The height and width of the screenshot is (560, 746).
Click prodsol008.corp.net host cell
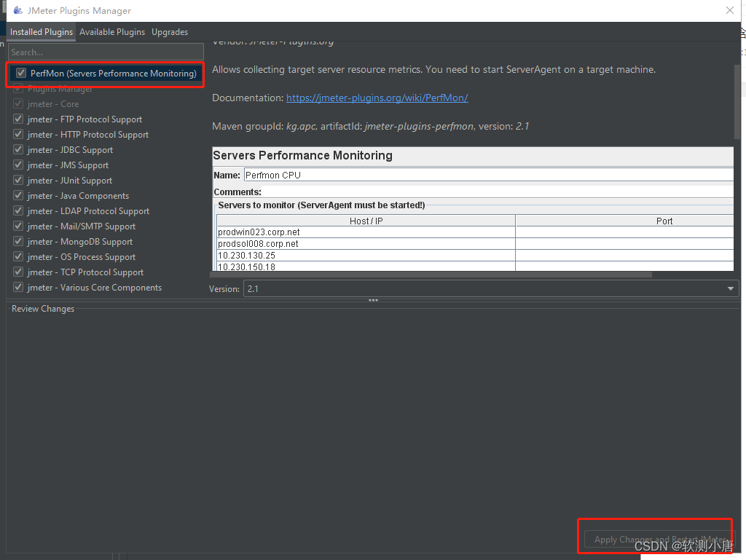(366, 243)
